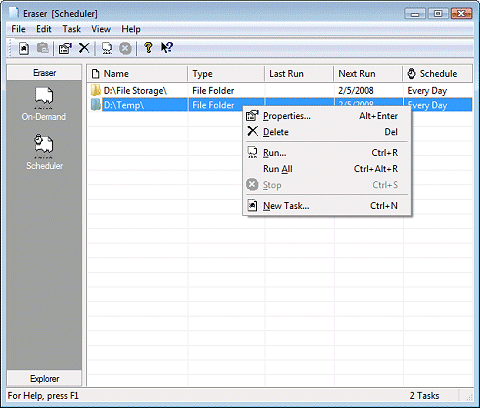480x408 pixels.
Task: Select the D:\File Storage\ task row
Action: pyautogui.click(x=280, y=90)
